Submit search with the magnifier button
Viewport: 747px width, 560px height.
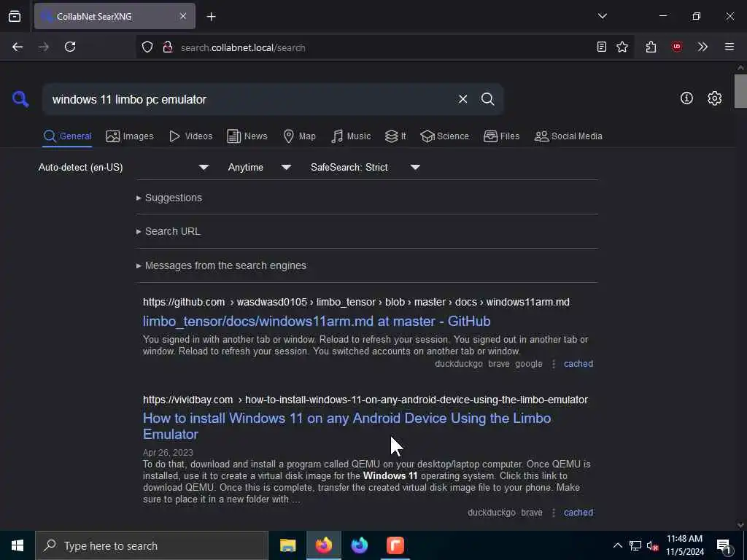point(487,99)
